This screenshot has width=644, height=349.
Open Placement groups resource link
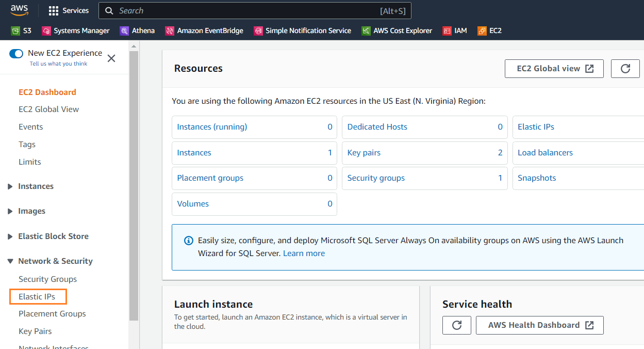(x=210, y=178)
